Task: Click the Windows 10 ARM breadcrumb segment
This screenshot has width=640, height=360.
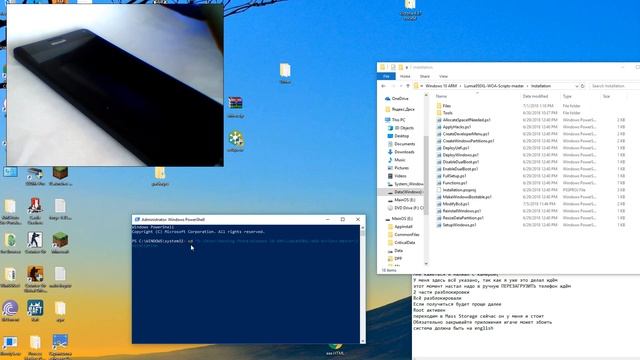Action: 441,86
